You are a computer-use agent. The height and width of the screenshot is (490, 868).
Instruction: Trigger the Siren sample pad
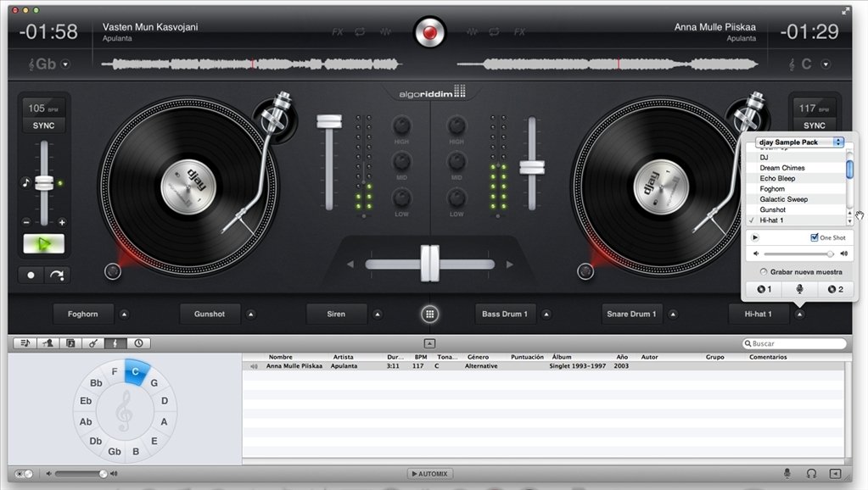(x=336, y=315)
